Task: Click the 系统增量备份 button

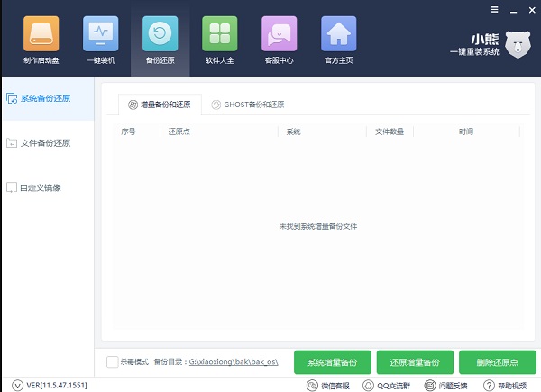Action: 332,362
